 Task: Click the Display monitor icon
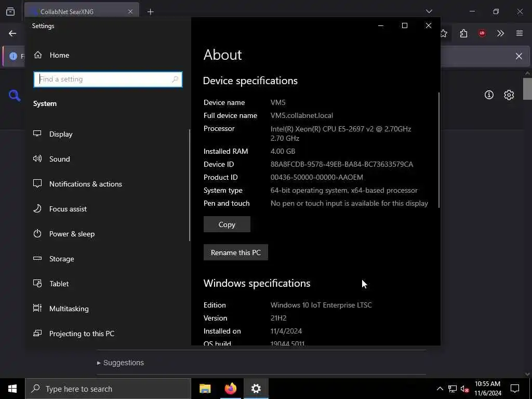pos(37,134)
